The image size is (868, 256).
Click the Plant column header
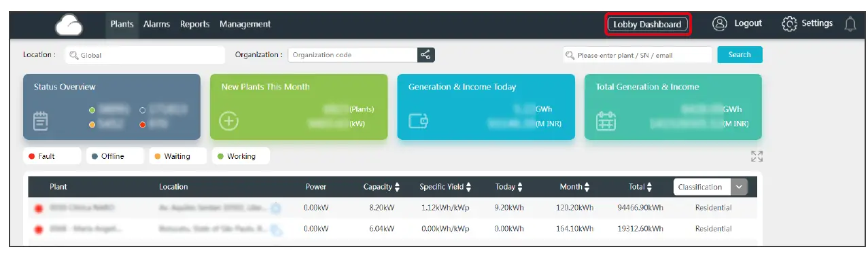[58, 187]
